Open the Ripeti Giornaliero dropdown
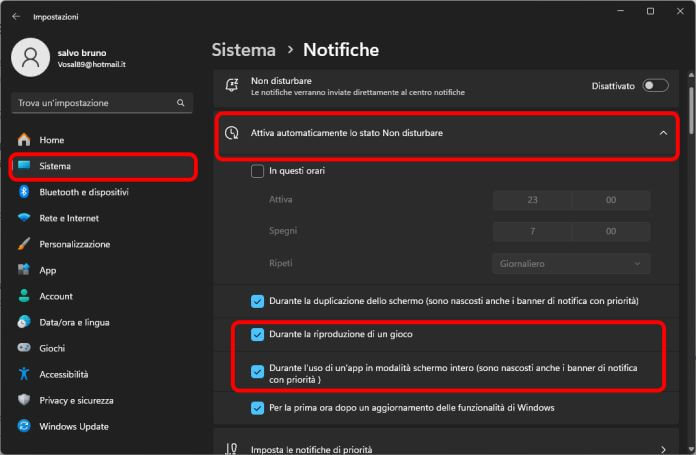Viewport: 696px width, 455px height. point(571,264)
